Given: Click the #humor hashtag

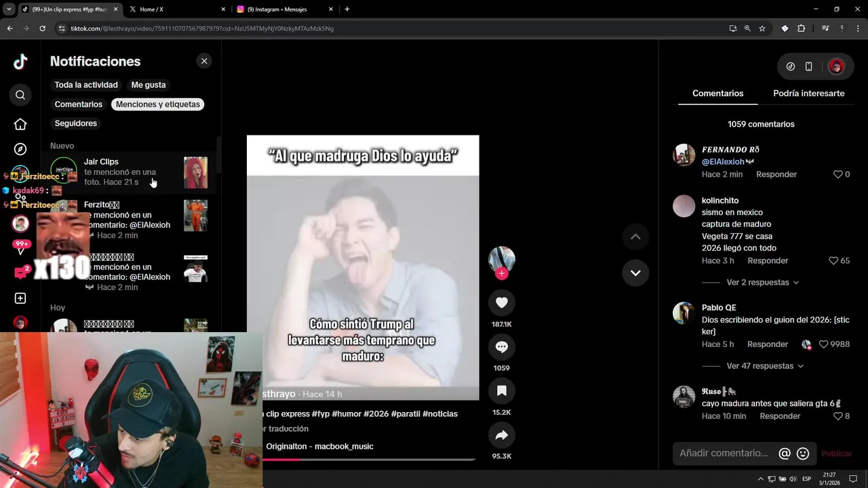Looking at the screenshot, I should coord(347,413).
